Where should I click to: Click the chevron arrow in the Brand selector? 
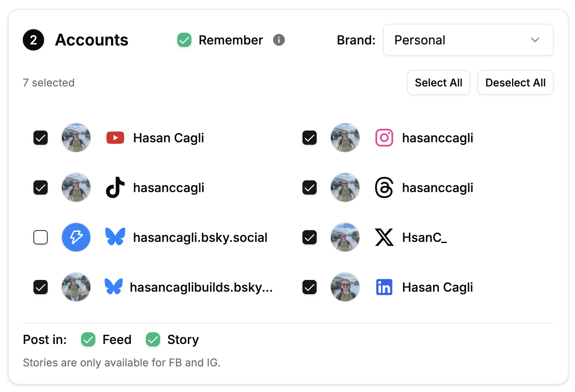point(535,40)
